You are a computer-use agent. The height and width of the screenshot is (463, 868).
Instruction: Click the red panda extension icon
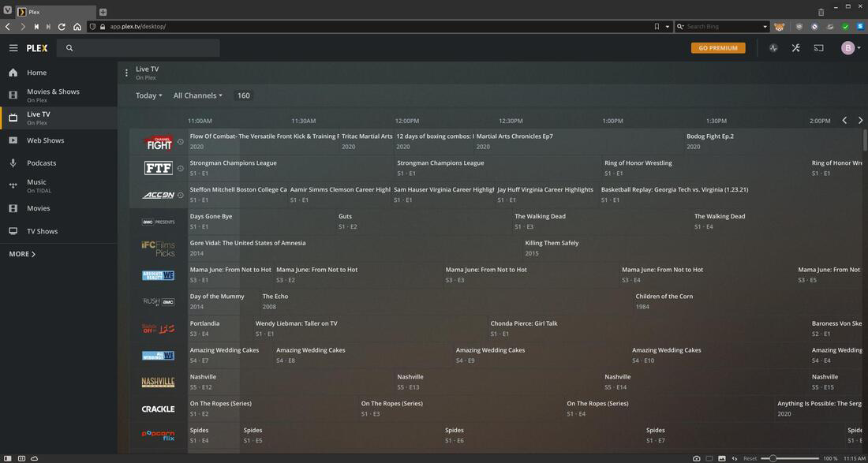pos(780,27)
